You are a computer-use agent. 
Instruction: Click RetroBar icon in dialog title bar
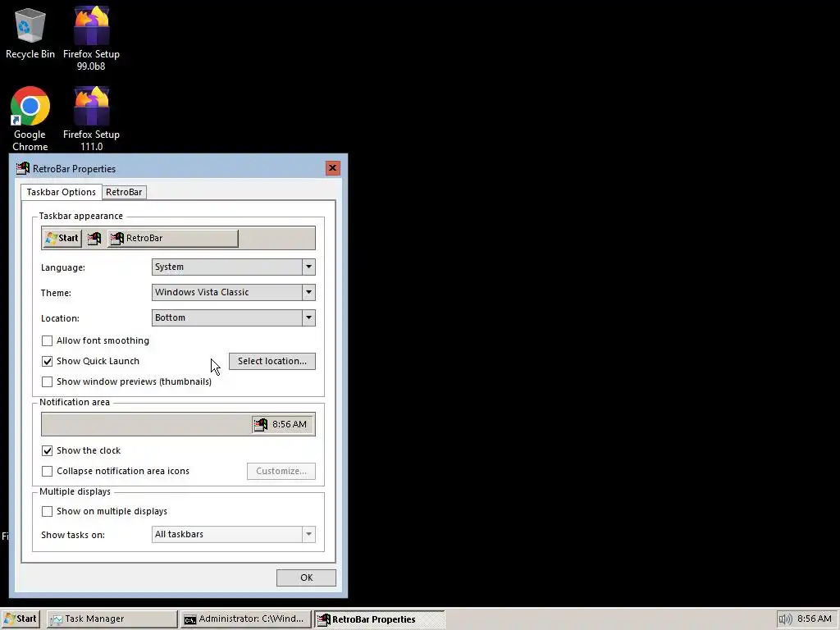click(x=23, y=169)
